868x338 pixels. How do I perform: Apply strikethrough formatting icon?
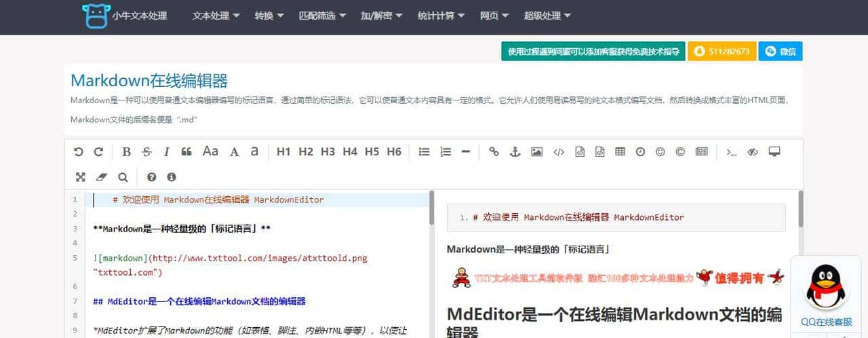pyautogui.click(x=146, y=152)
